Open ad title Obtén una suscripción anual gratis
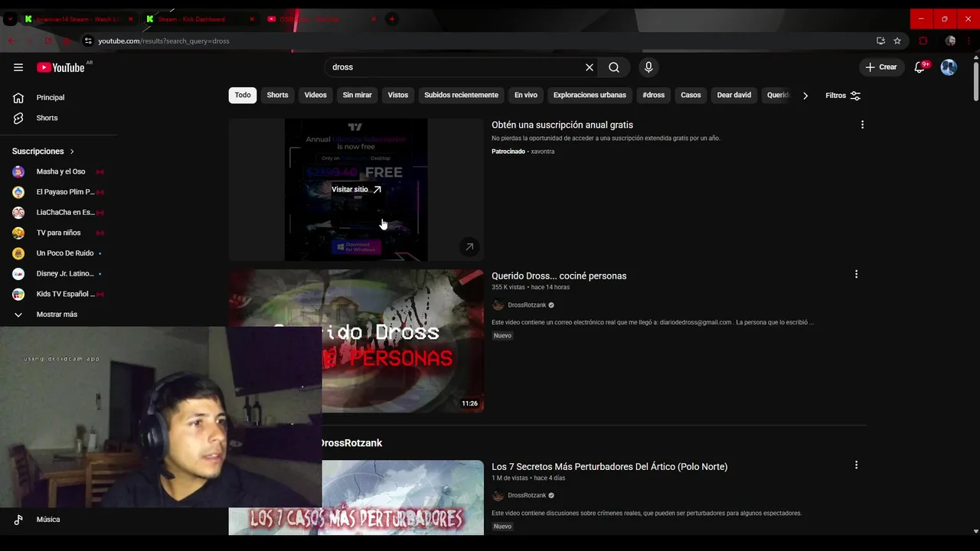 562,125
